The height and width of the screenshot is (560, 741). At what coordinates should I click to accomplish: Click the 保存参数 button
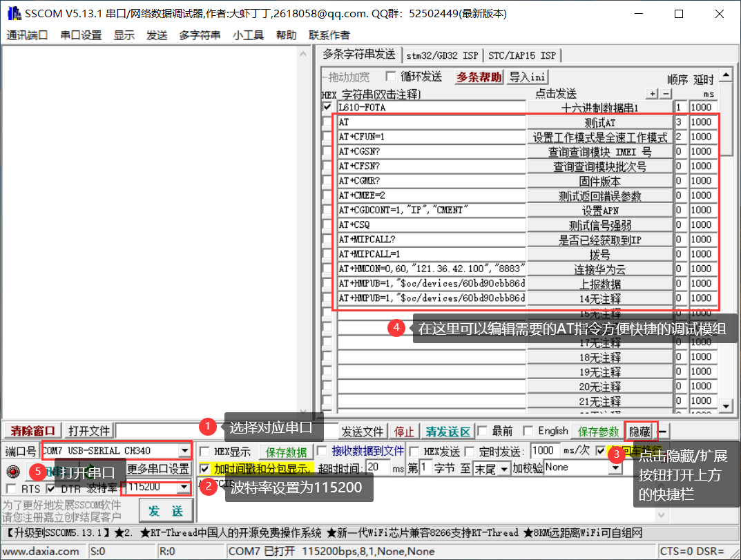coord(598,432)
